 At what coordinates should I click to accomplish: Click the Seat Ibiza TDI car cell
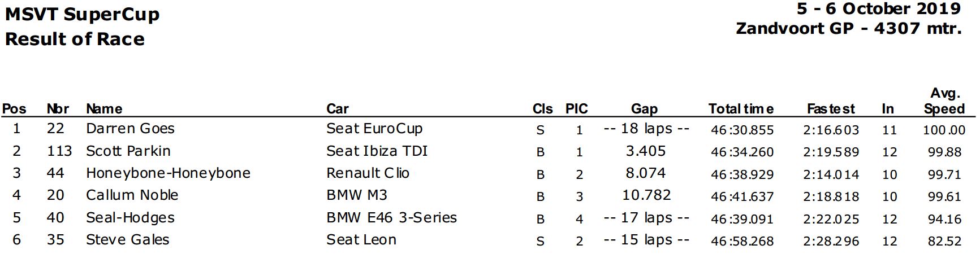point(377,151)
